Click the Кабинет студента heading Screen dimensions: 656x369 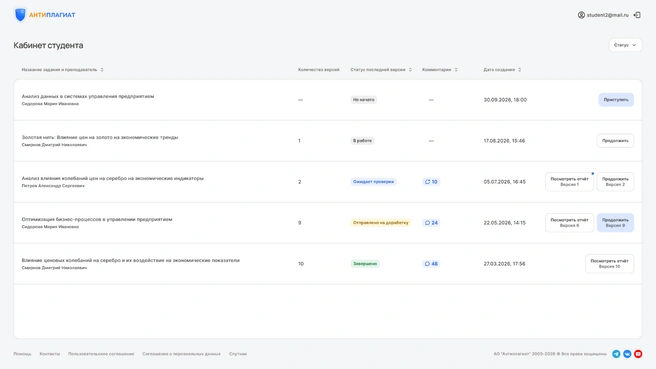(x=48, y=45)
